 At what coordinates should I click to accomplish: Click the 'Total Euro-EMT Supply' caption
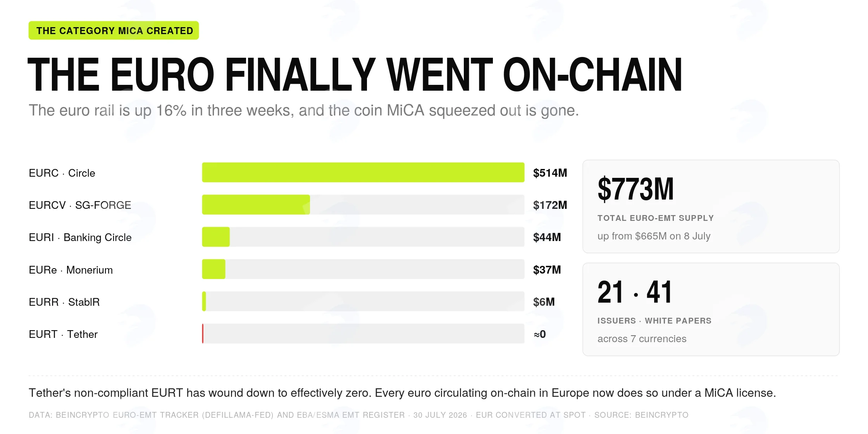(655, 218)
